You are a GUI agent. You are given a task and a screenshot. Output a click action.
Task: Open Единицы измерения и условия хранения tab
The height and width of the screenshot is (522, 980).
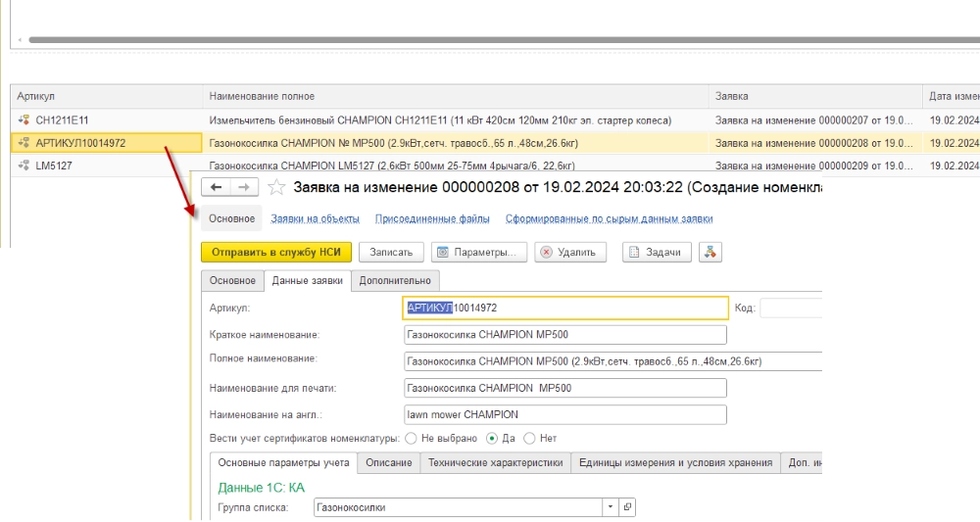click(675, 462)
